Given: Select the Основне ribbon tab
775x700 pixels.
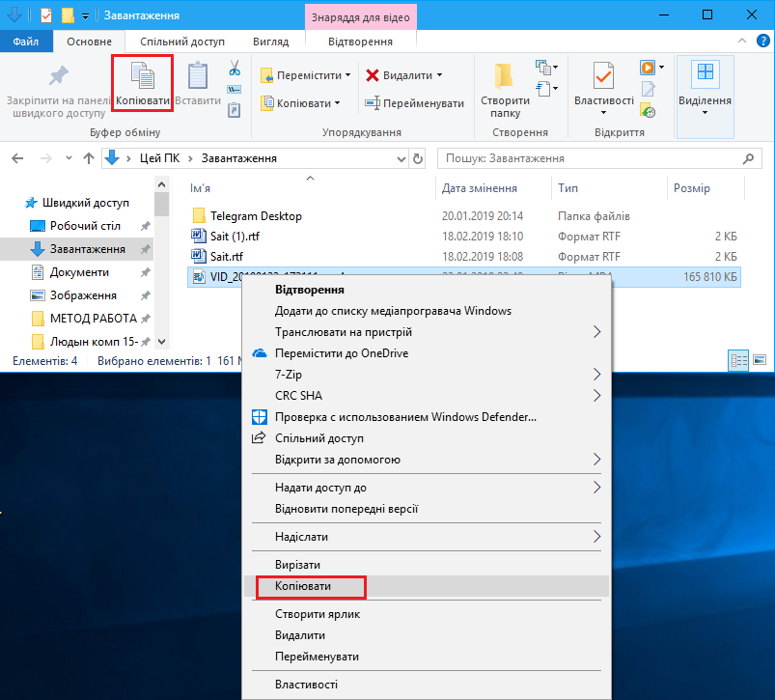Looking at the screenshot, I should click(89, 42).
